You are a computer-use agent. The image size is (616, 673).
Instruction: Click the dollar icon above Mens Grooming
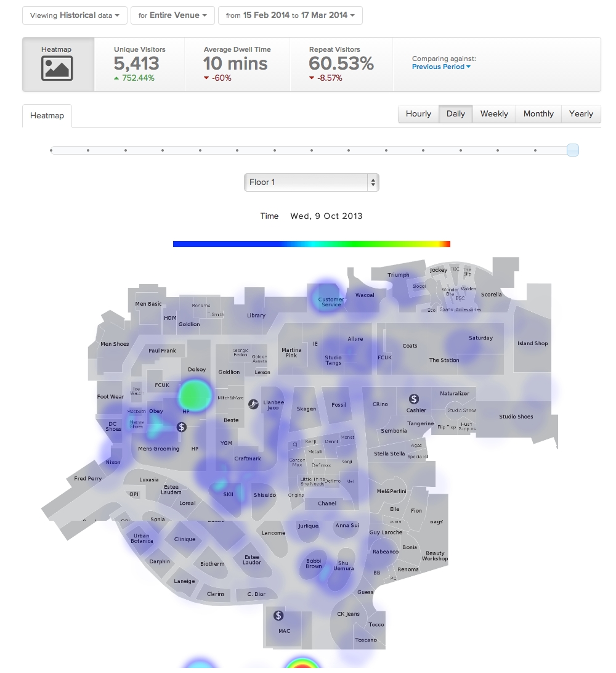(182, 427)
